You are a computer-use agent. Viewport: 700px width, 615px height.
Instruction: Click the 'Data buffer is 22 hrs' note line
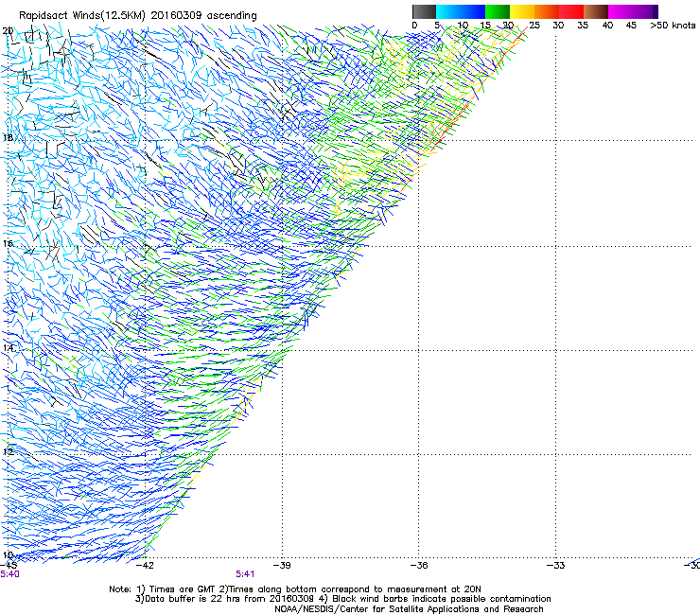[x=342, y=599]
